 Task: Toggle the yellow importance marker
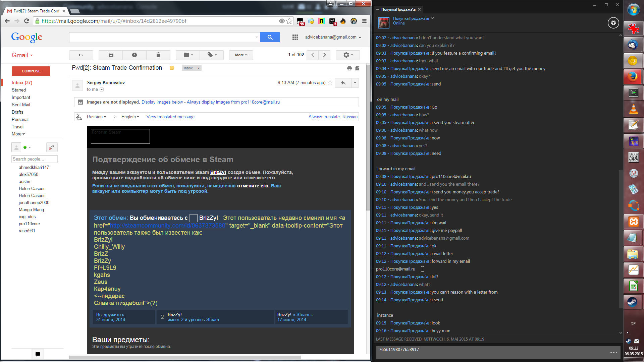172,68
